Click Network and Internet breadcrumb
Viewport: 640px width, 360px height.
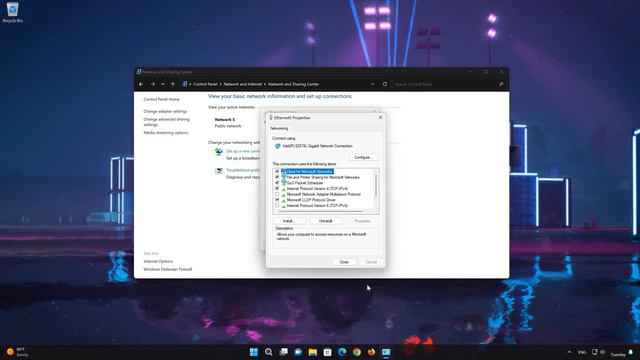pos(242,84)
